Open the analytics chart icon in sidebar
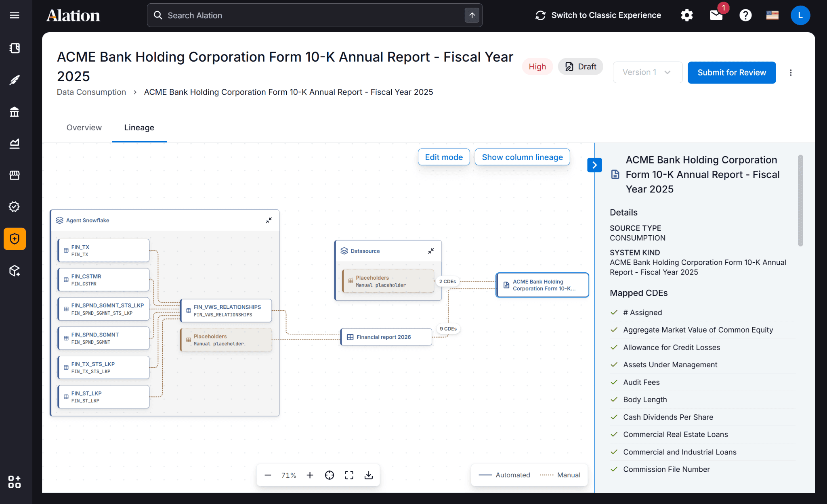The image size is (827, 504). click(15, 143)
